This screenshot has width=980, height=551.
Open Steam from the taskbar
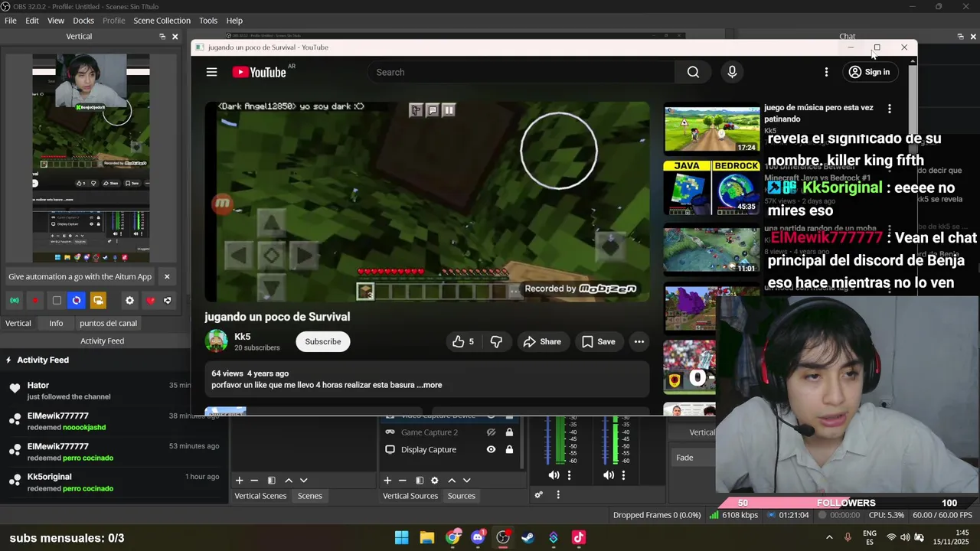[528, 537]
